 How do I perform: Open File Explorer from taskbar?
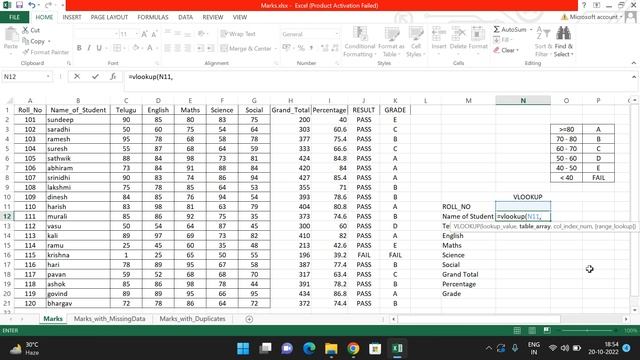[331, 348]
